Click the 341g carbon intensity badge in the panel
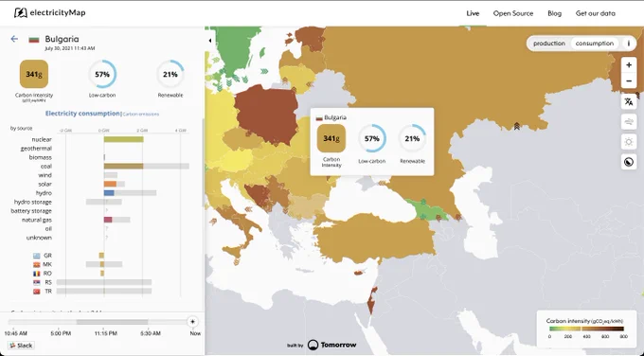 34,74
